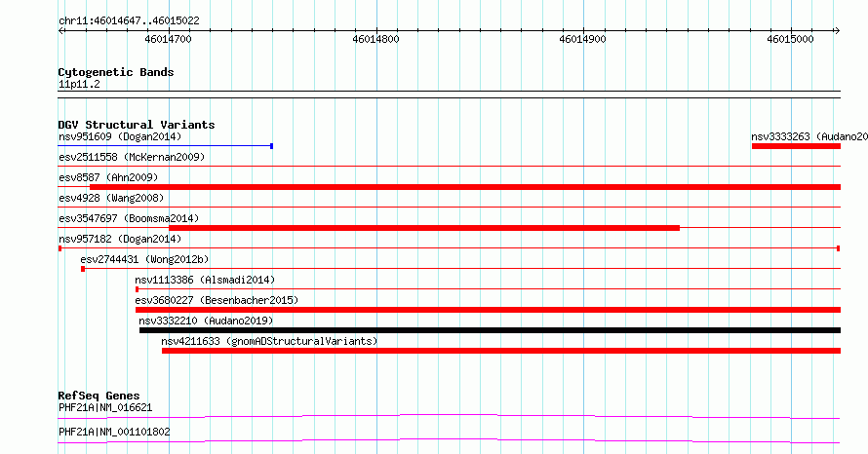
Task: Open variant esv3680227 (Besenbacher2015) label
Action: (x=217, y=300)
